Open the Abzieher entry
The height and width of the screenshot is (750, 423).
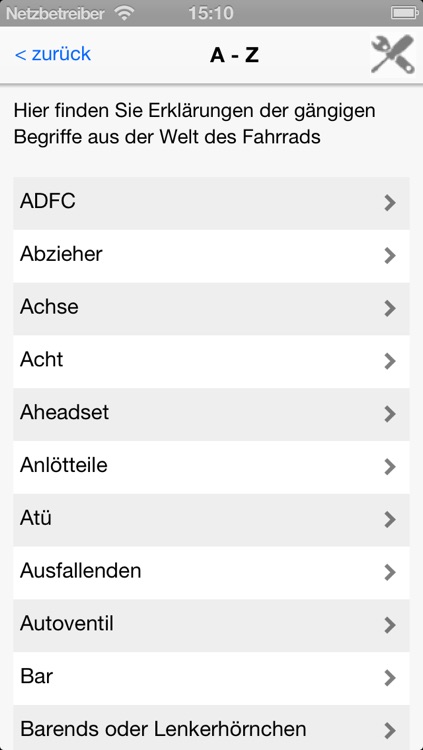211,256
